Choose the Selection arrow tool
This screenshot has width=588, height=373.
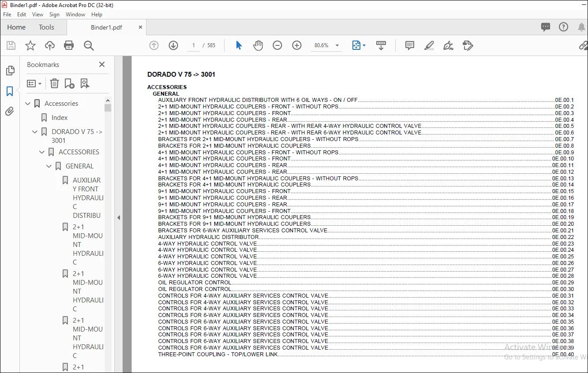click(x=239, y=45)
